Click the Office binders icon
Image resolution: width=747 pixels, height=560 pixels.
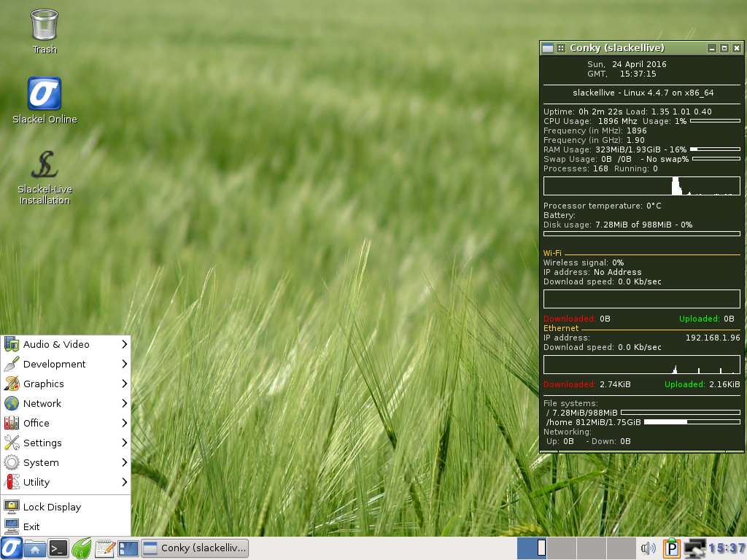[12, 423]
